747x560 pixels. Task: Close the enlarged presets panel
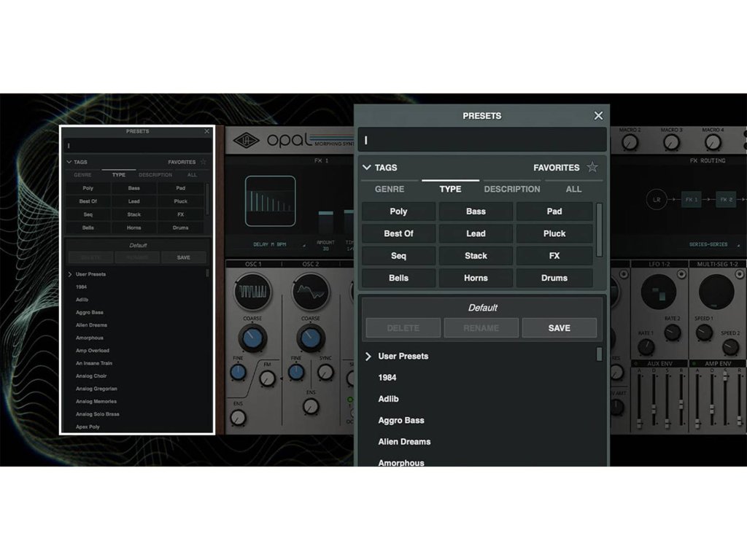598,116
